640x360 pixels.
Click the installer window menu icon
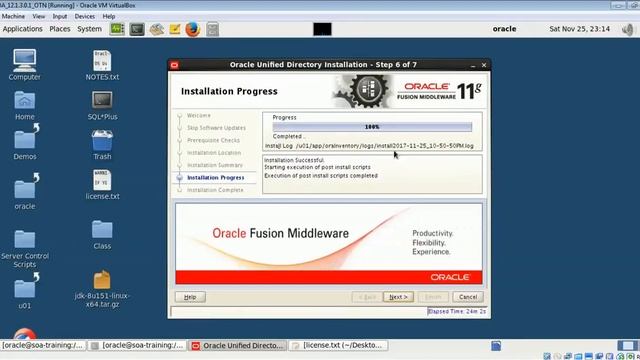(175, 65)
